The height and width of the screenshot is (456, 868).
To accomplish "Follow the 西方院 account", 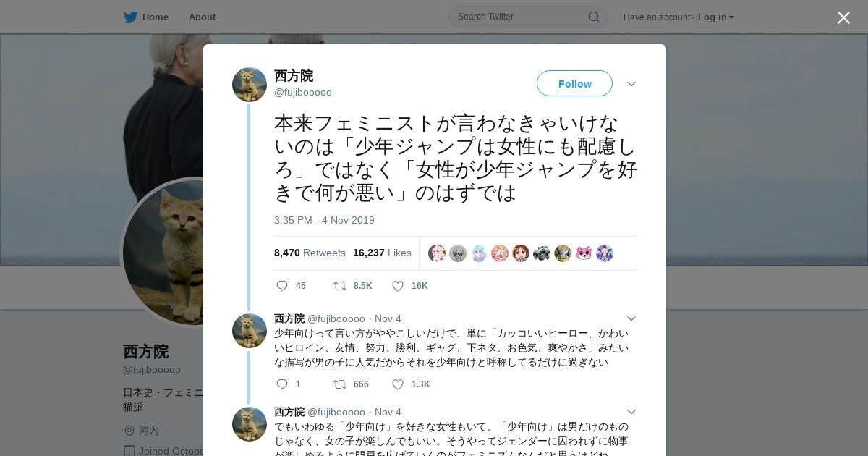I will (x=574, y=84).
